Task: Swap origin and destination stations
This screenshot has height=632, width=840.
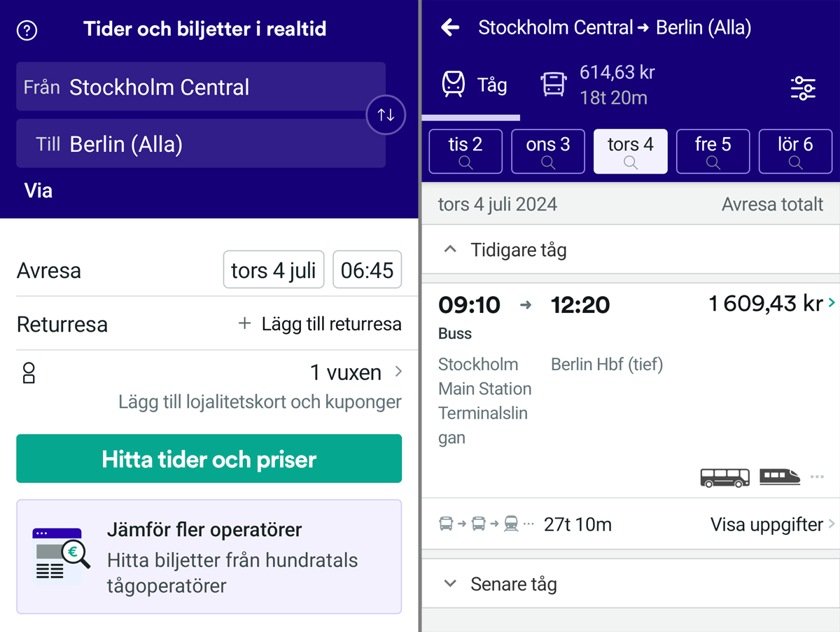Action: pos(386,115)
